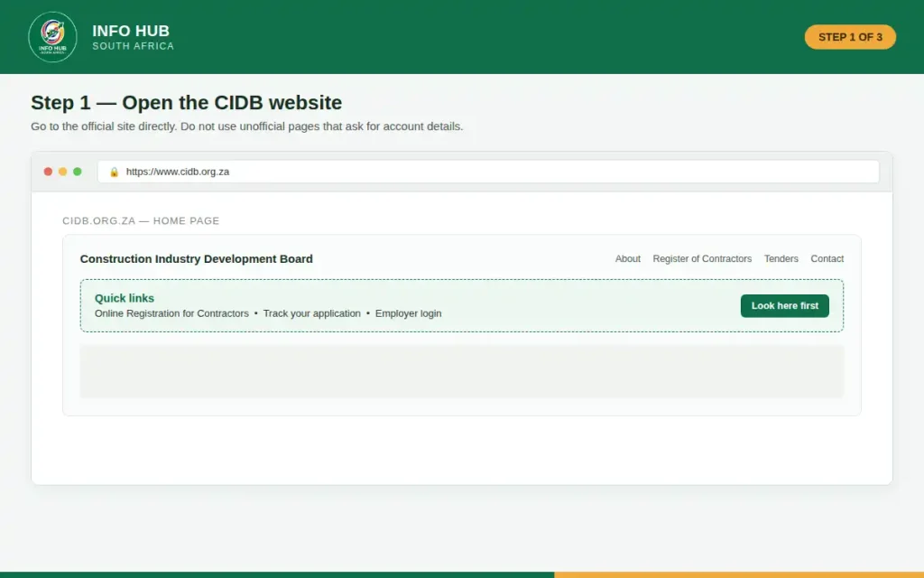Open the About menu item
Image resolution: width=924 pixels, height=578 pixels.
[x=628, y=259]
